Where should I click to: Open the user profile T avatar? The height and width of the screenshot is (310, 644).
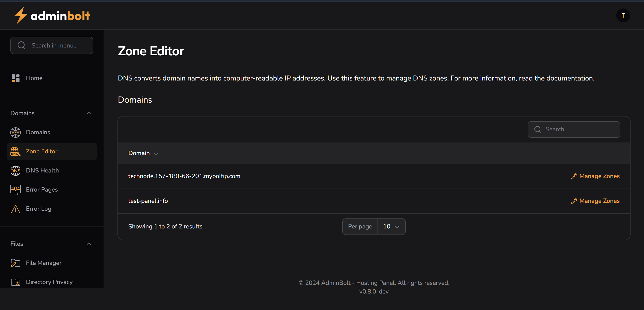click(623, 15)
